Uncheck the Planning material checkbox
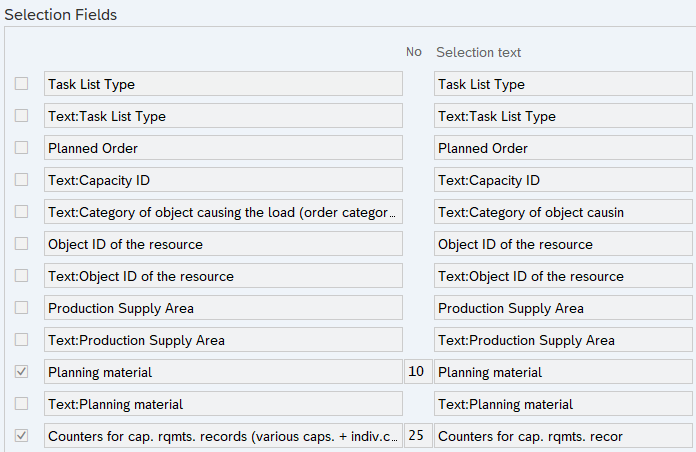The height and width of the screenshot is (452, 696). 21,372
